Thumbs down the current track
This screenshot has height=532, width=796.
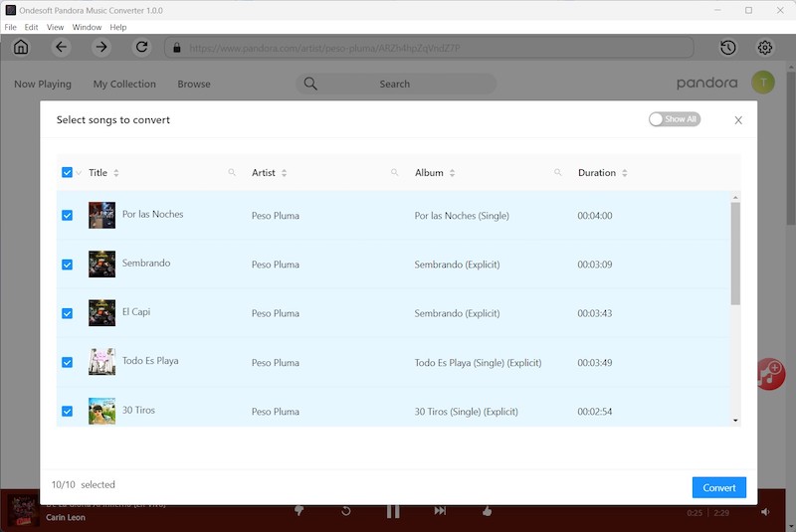(x=299, y=511)
